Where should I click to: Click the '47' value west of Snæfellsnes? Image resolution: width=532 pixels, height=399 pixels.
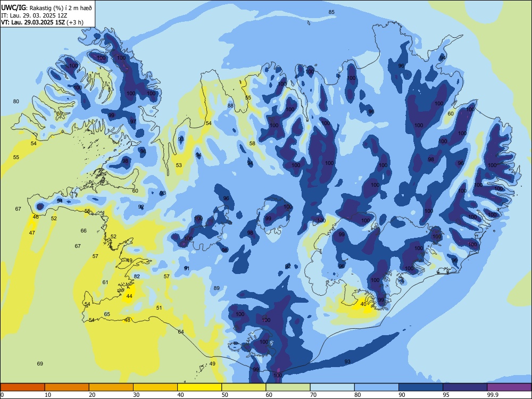32,233
